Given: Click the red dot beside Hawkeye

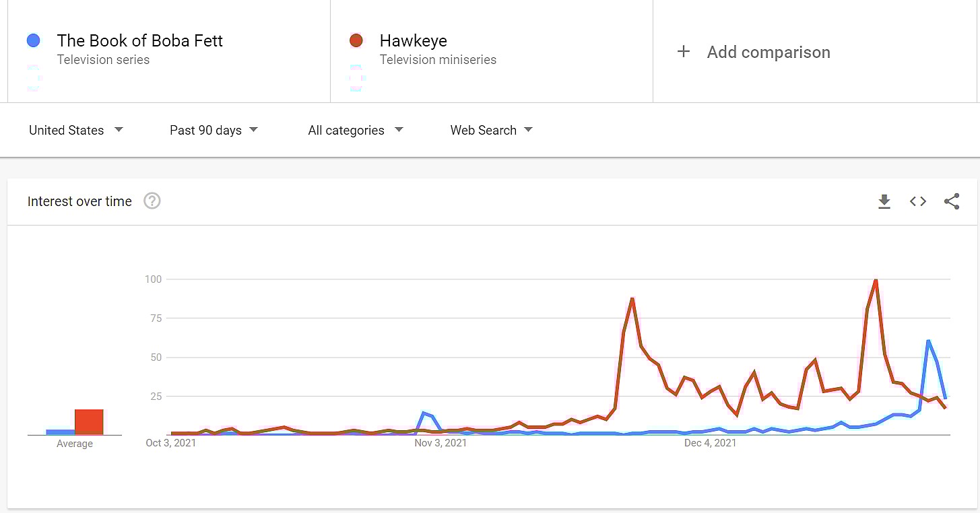Looking at the screenshot, I should click(x=356, y=40).
